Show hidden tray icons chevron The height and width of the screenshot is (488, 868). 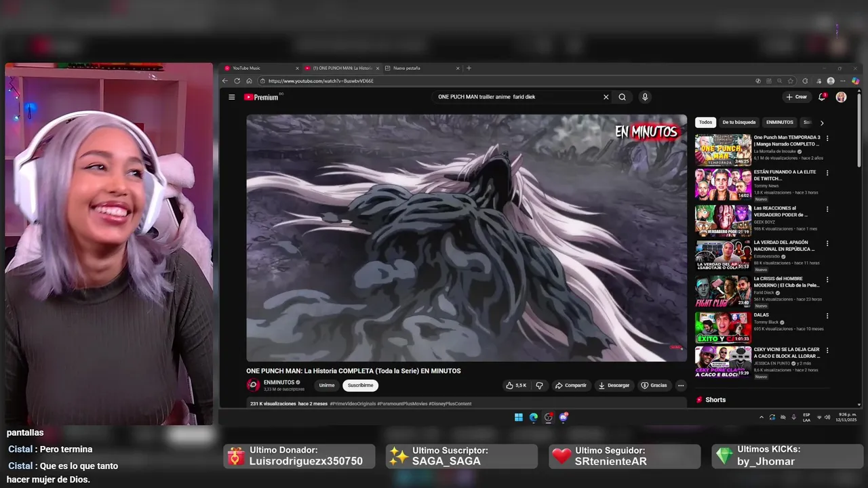tap(762, 417)
